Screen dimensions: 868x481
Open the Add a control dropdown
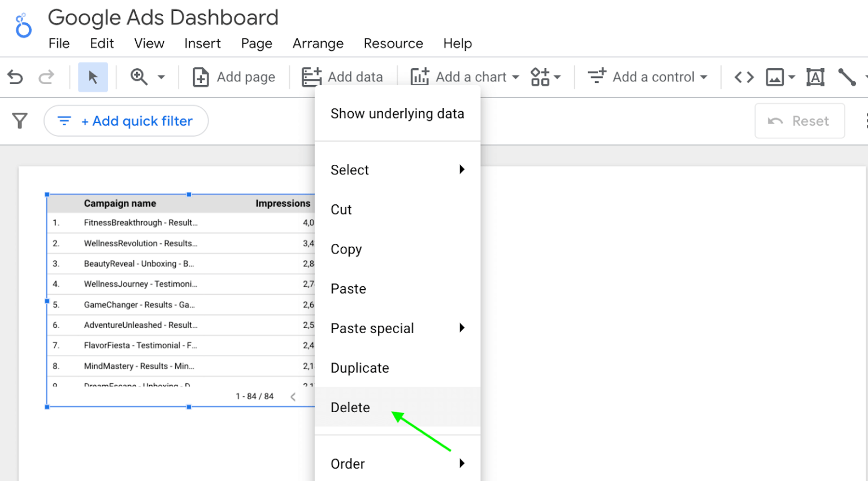point(646,77)
